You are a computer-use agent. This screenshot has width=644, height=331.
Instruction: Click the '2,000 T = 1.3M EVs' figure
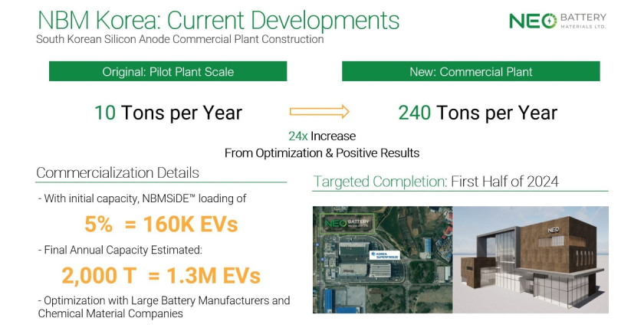point(161,276)
